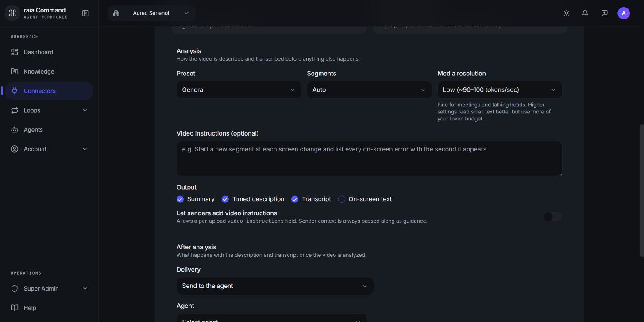Expand the Account submenu chevron
This screenshot has width=644, height=322.
[85, 149]
